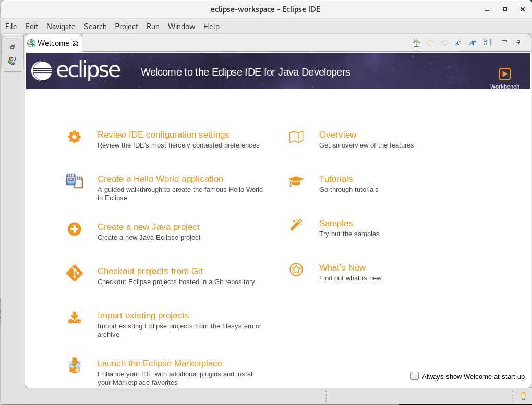Open the What's New link
The image size is (532, 405).
coord(342,267)
